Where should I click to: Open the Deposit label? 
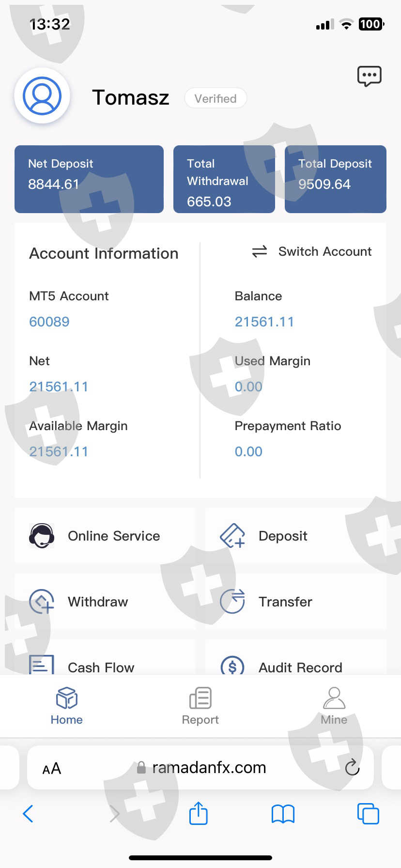[x=283, y=536]
